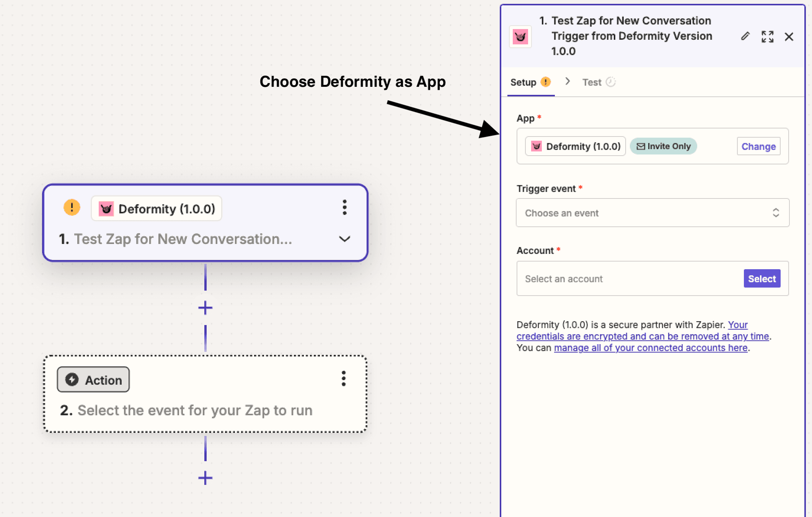This screenshot has width=812, height=517.
Task: Open the rename pencil icon for the trigger step
Action: [745, 36]
